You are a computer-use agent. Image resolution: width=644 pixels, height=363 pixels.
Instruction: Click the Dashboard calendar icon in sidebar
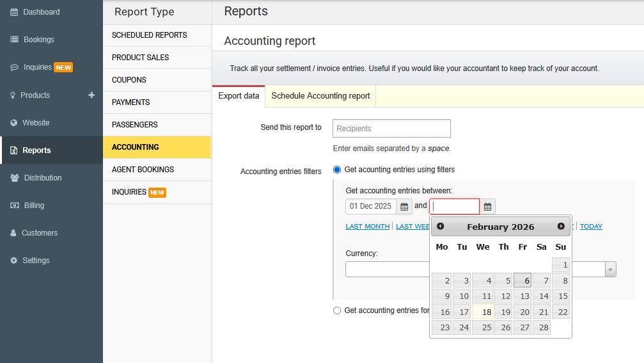(14, 12)
